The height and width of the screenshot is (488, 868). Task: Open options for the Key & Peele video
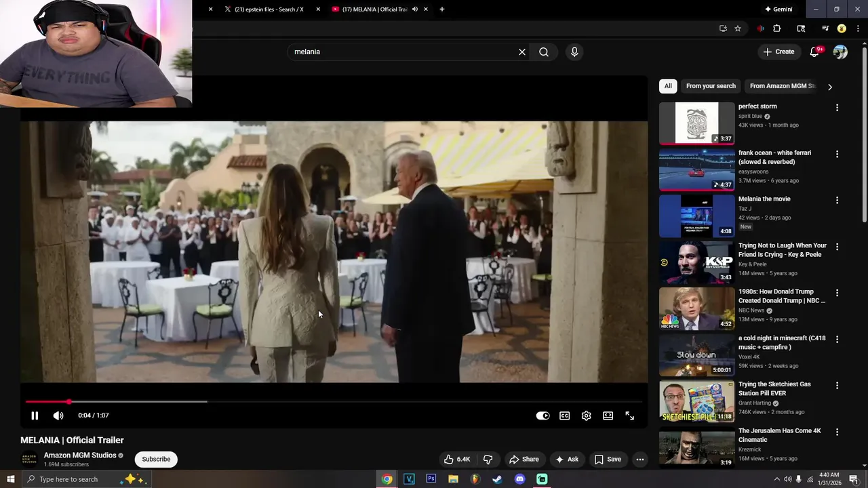(x=837, y=247)
